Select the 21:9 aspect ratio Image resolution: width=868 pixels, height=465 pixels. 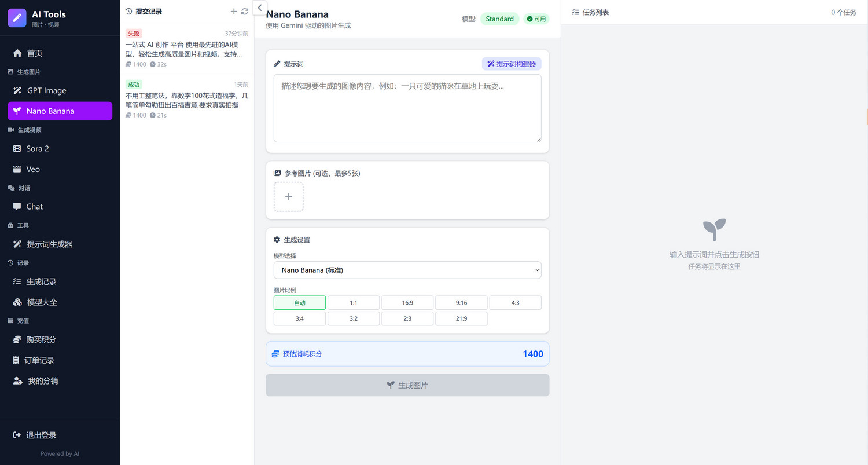click(x=461, y=318)
